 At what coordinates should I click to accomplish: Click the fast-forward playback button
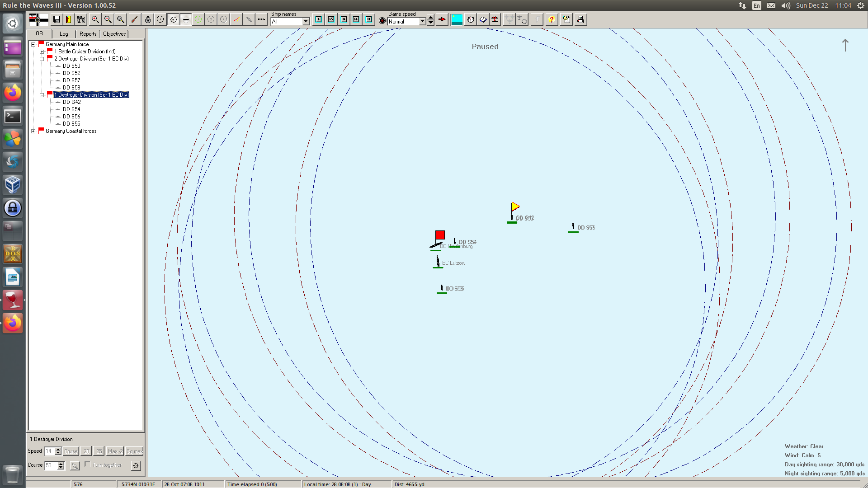pos(356,19)
